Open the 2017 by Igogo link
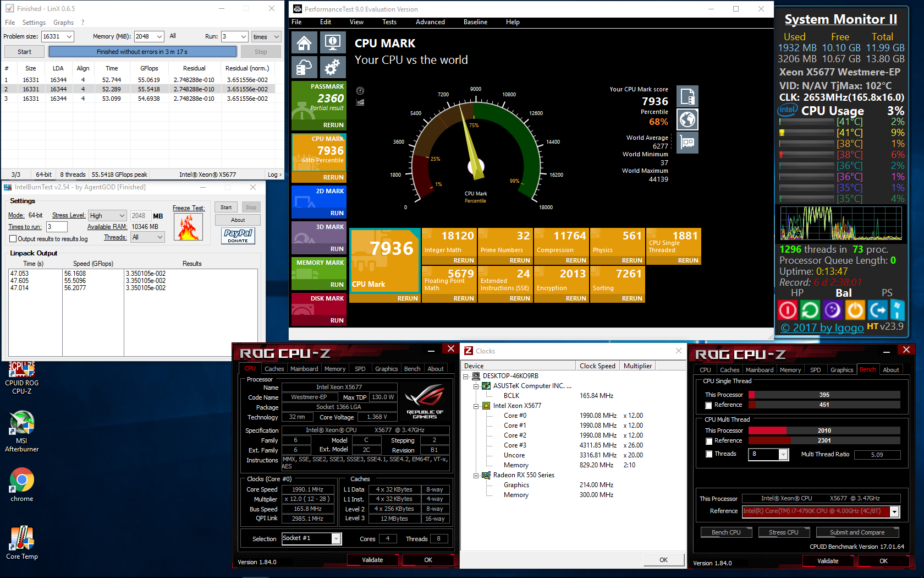 coord(822,328)
